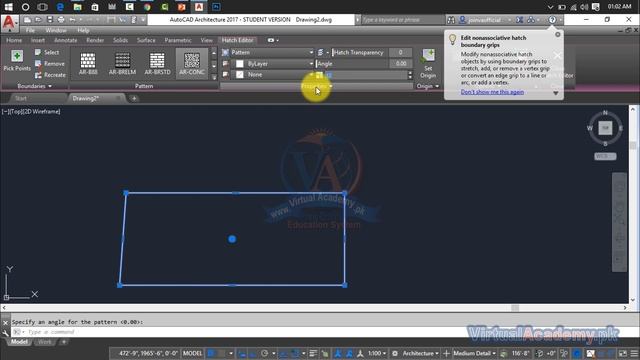Select the AR-B88 hatch pattern
This screenshot has height=360, width=640.
tap(88, 63)
